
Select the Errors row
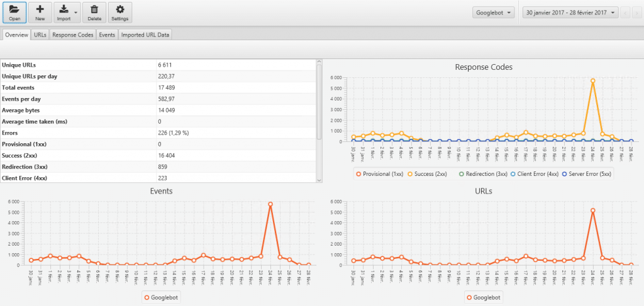158,133
